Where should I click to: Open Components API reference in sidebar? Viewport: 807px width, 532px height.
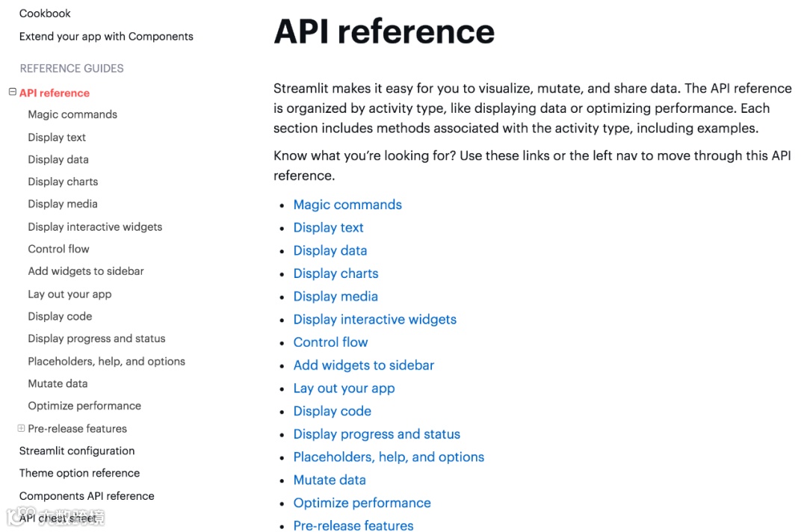point(87,496)
